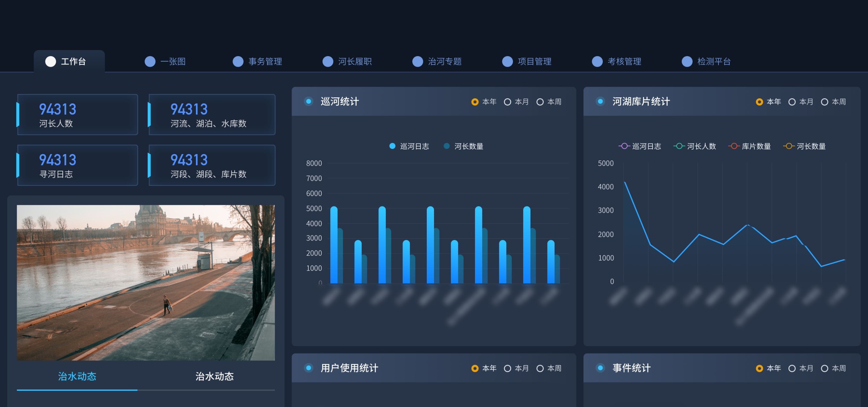This screenshot has height=407, width=868.
Task: Click the blue dot beside 巡河统计 title
Action: (308, 101)
